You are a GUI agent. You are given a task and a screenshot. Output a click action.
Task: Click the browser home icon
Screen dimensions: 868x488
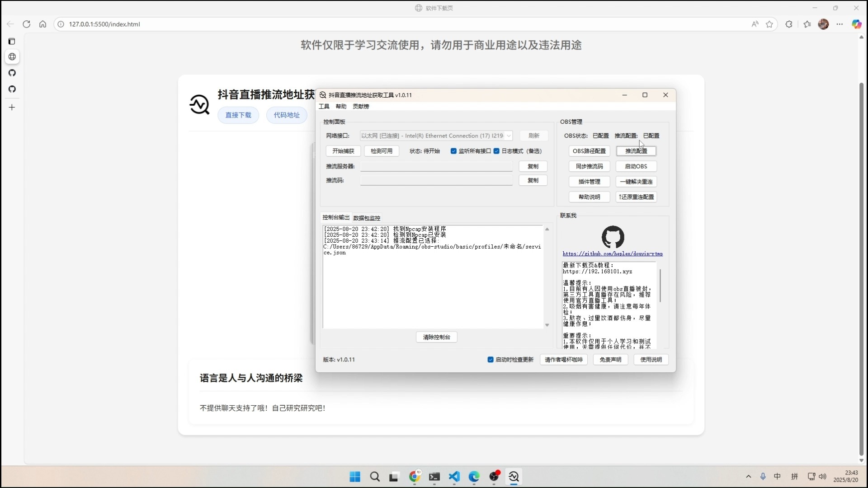(42, 24)
